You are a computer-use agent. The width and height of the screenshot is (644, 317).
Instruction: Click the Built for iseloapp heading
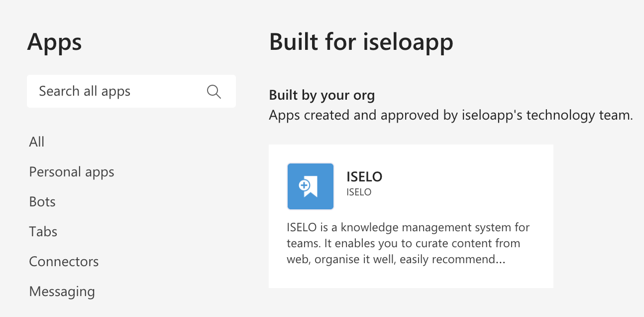(361, 42)
